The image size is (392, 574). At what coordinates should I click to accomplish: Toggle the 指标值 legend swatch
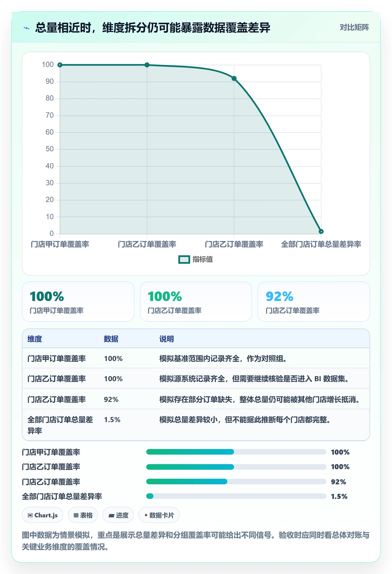pos(184,260)
